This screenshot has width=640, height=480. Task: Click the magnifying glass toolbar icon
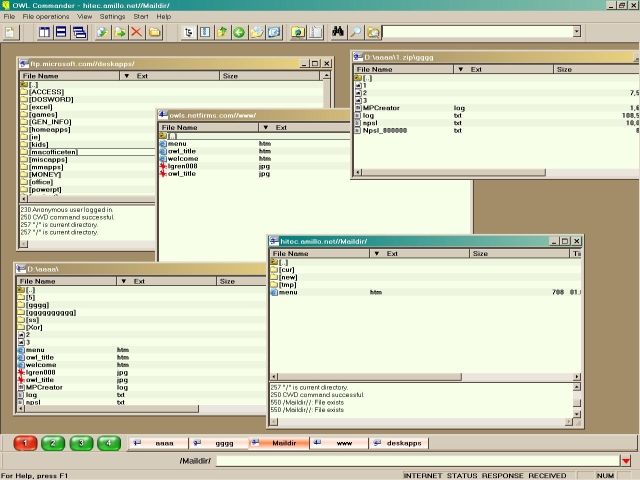[356, 32]
